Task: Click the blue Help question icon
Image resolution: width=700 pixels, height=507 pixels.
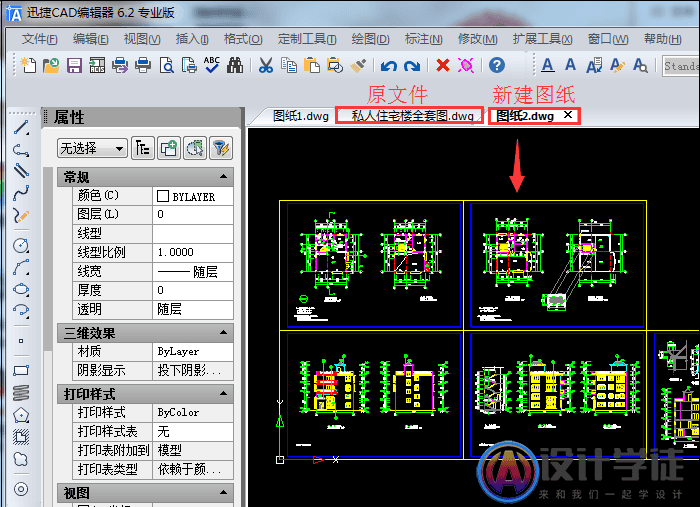Action: pyautogui.click(x=497, y=65)
